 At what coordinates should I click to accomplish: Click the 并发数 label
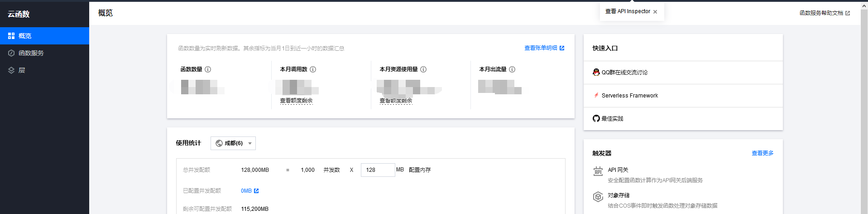click(331, 170)
